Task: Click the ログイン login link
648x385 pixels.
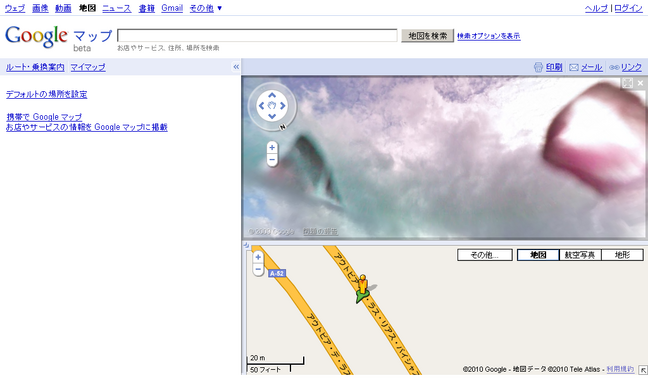Action: tap(628, 8)
